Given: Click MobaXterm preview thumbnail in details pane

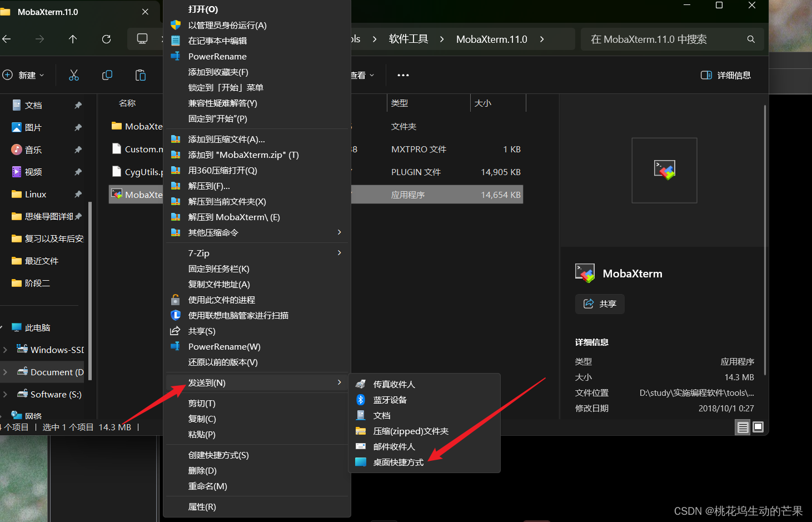Looking at the screenshot, I should pos(664,170).
